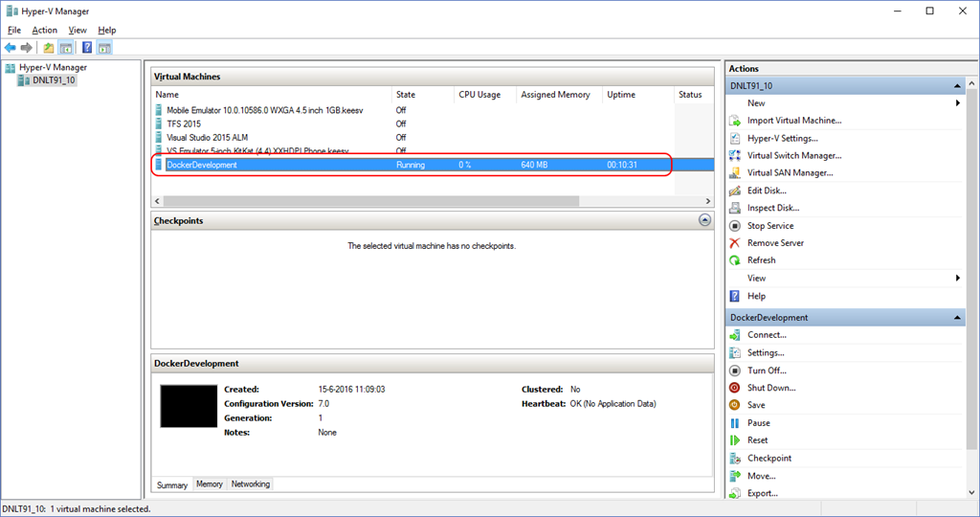Viewport: 980px width, 517px height.
Task: Click the Back arrow toolbar icon
Action: click(10, 48)
